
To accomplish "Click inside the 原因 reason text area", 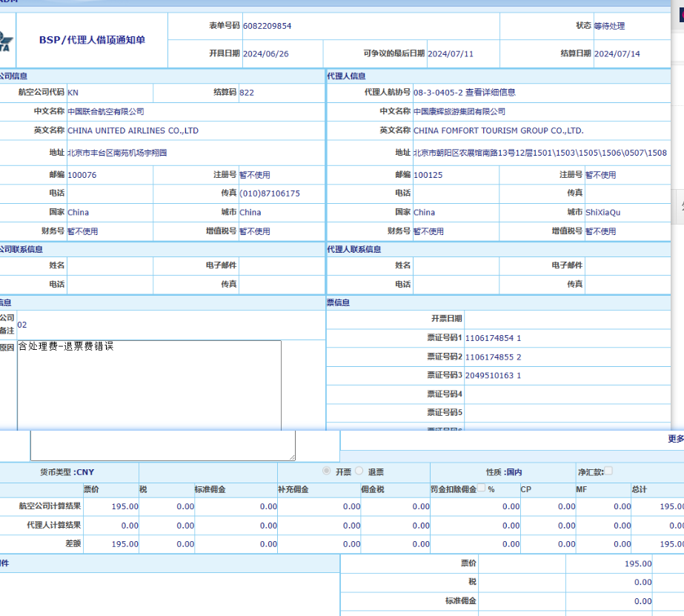I will (149, 384).
